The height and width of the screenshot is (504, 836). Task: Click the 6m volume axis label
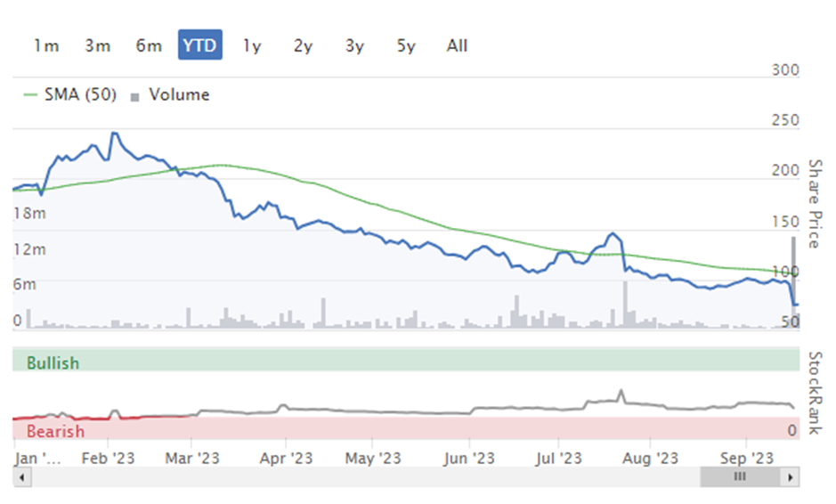pyautogui.click(x=25, y=284)
